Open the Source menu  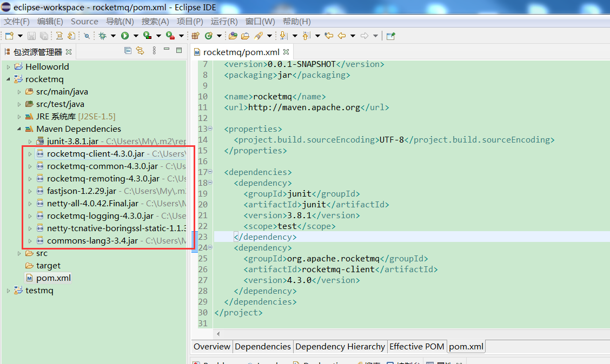click(84, 22)
